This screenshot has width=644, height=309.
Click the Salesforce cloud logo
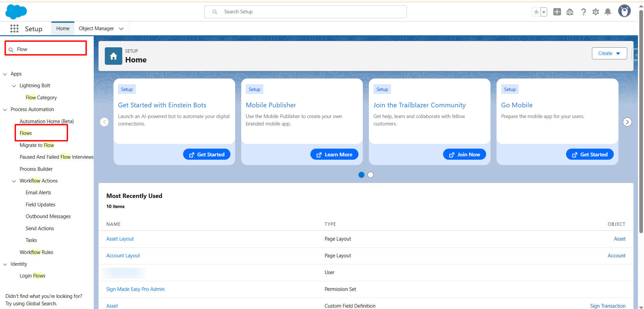(16, 12)
